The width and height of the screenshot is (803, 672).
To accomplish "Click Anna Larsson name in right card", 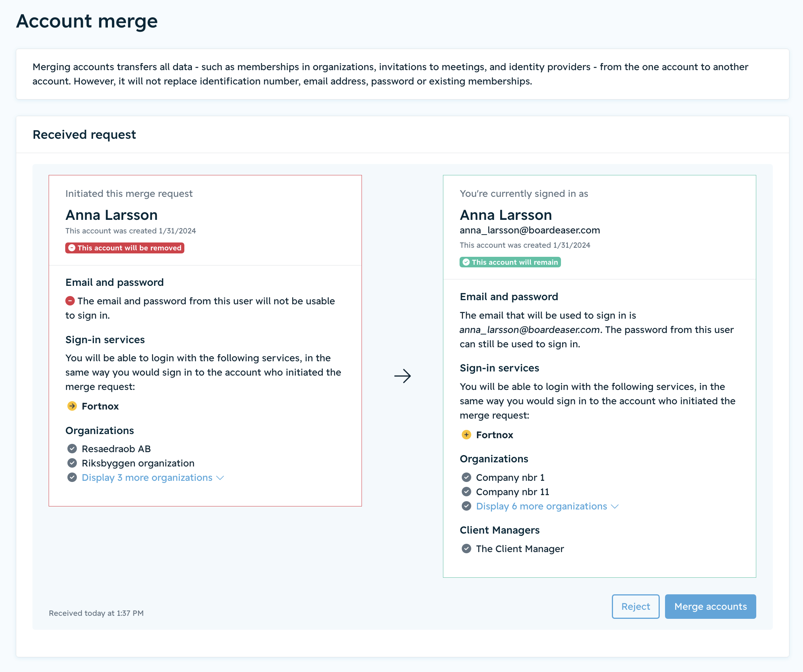I will (x=506, y=215).
